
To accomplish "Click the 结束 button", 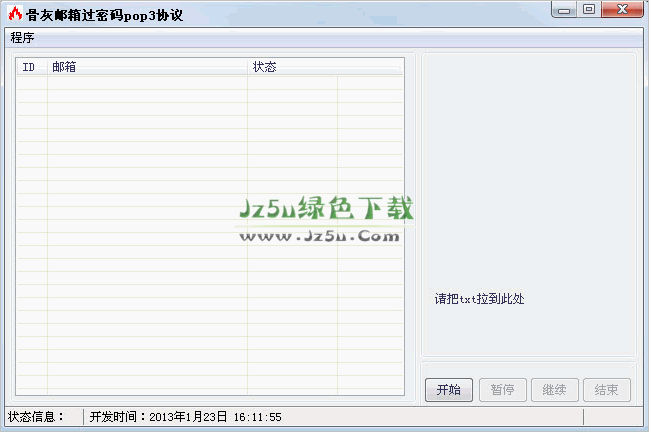I will coord(607,389).
